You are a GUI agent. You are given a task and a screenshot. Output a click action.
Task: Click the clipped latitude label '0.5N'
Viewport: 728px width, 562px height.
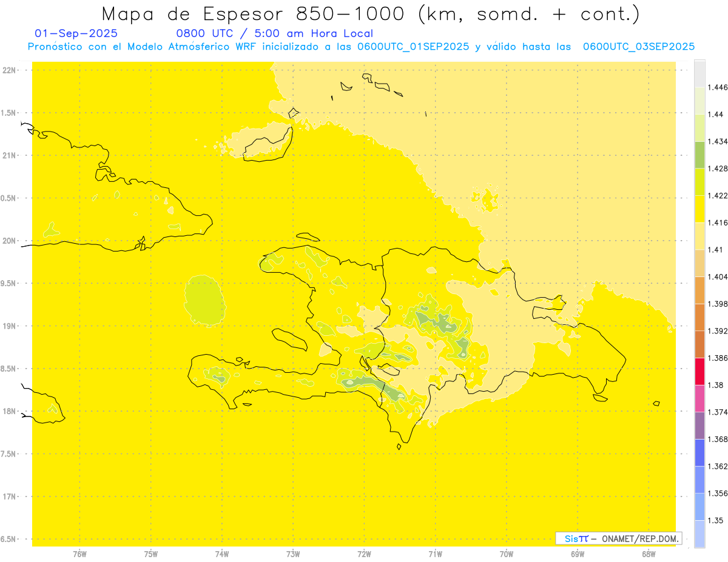click(x=9, y=198)
